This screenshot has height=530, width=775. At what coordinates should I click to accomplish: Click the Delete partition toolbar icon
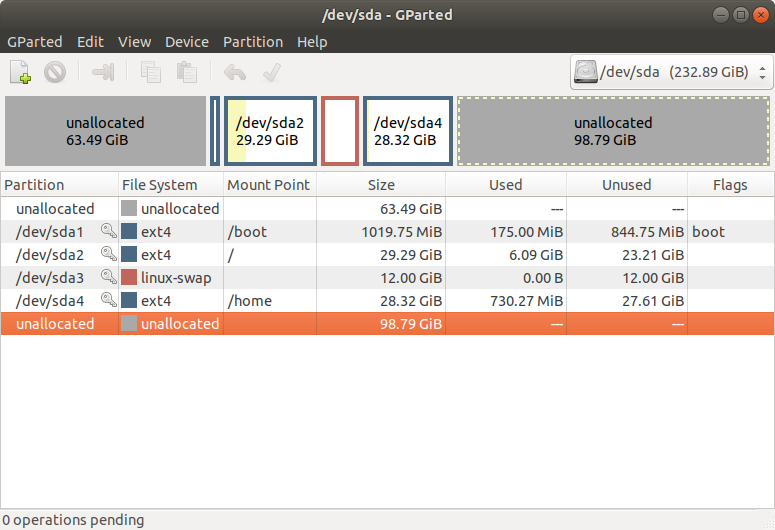(x=55, y=72)
